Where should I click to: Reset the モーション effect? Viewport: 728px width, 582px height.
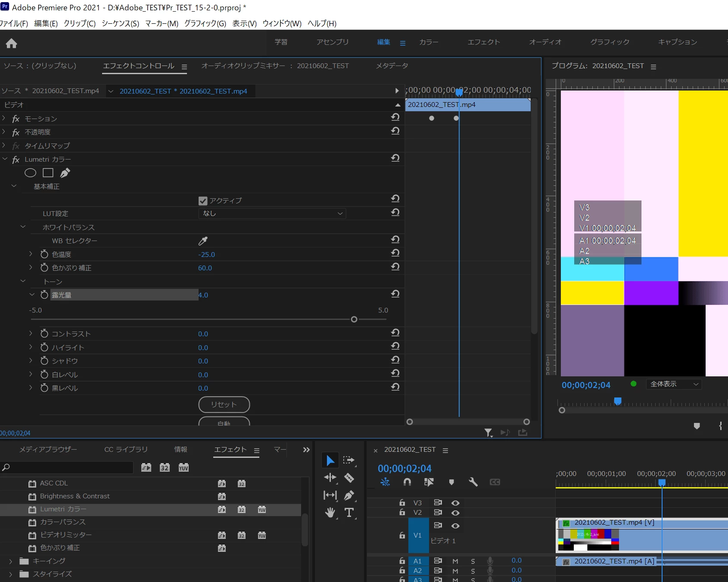(x=395, y=117)
